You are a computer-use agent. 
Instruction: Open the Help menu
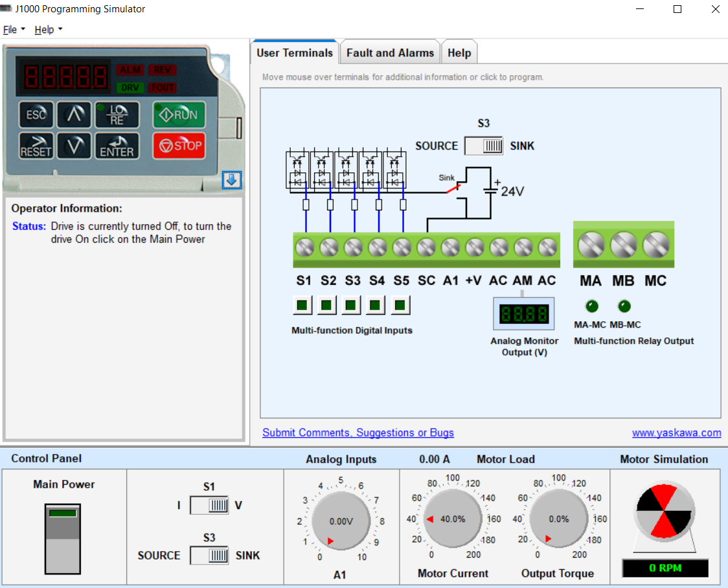tap(49, 30)
